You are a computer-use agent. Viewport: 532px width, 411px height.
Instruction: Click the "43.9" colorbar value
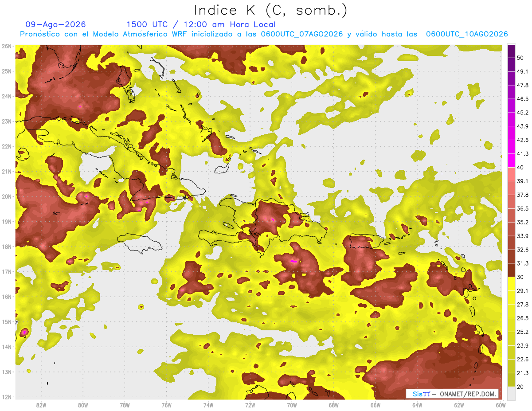pyautogui.click(x=522, y=126)
